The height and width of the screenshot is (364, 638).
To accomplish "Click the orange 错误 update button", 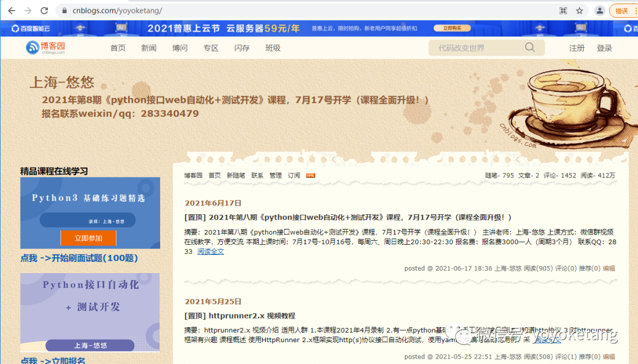I will [x=623, y=11].
